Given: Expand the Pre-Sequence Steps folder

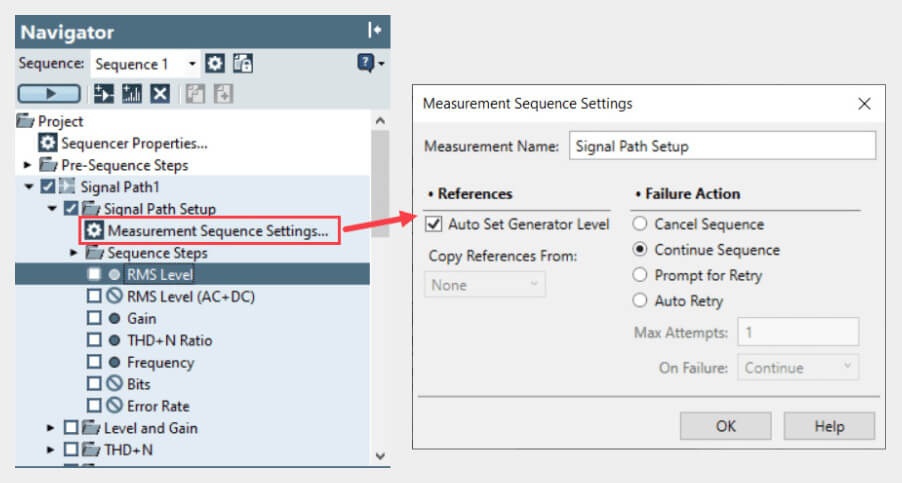Looking at the screenshot, I should coord(28,165).
